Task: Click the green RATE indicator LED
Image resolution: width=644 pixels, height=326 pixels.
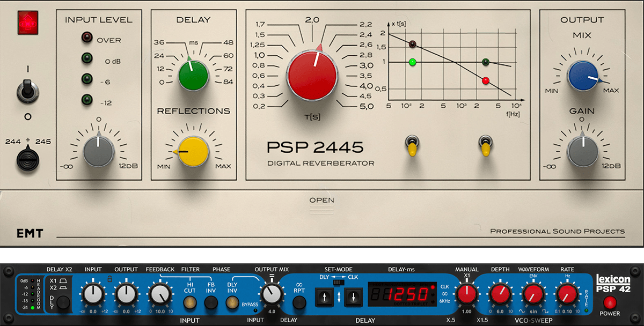Action: [587, 310]
